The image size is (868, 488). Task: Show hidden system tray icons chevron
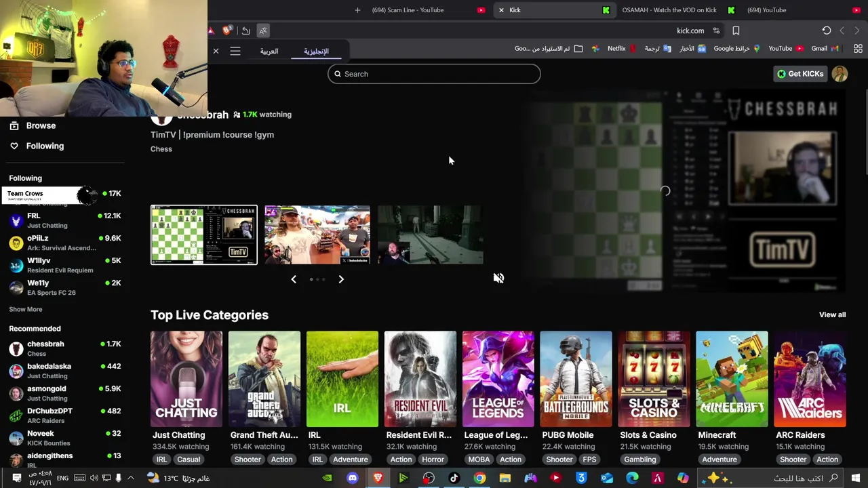[x=130, y=478]
